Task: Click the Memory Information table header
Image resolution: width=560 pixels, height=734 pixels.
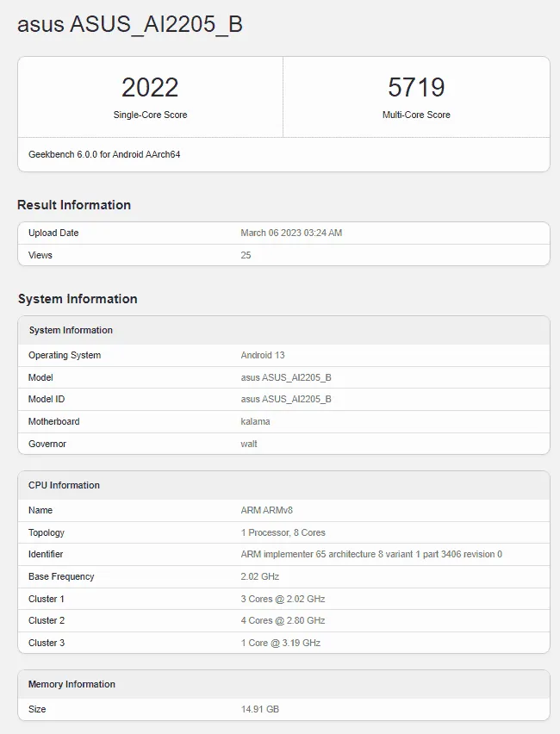Action: click(72, 684)
